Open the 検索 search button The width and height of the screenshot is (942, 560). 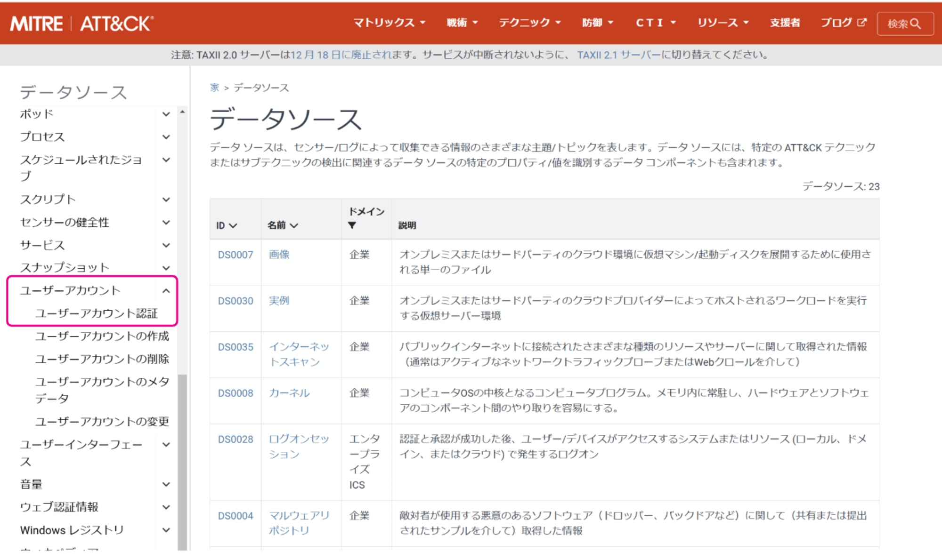point(905,24)
